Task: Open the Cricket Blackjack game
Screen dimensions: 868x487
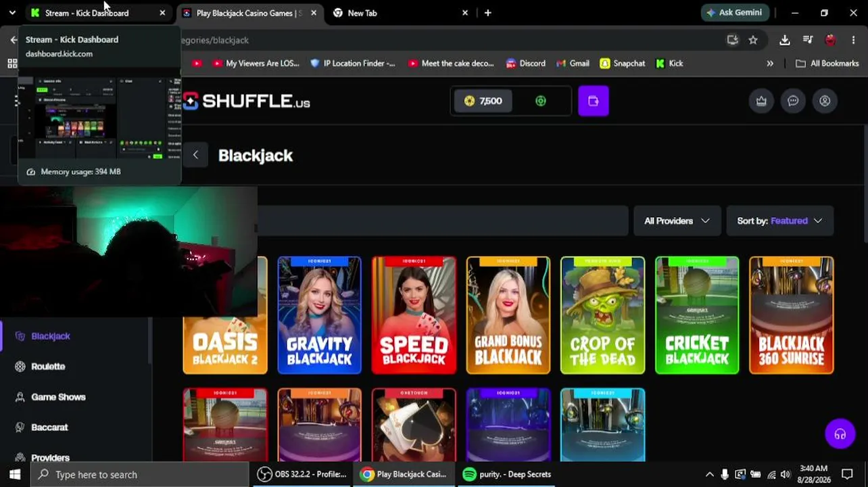Action: click(697, 315)
